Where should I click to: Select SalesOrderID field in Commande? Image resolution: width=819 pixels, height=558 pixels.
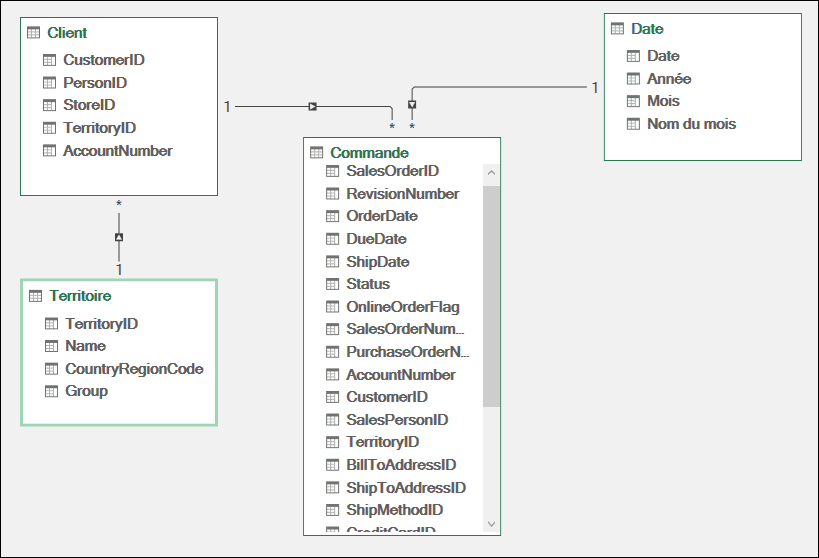click(392, 171)
